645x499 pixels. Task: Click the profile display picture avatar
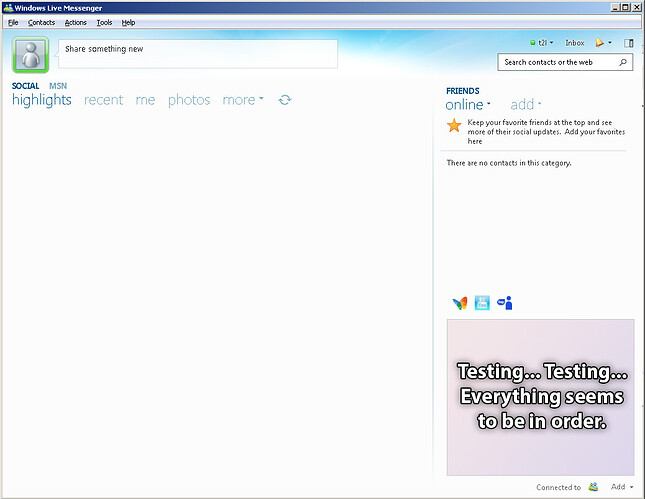click(30, 55)
